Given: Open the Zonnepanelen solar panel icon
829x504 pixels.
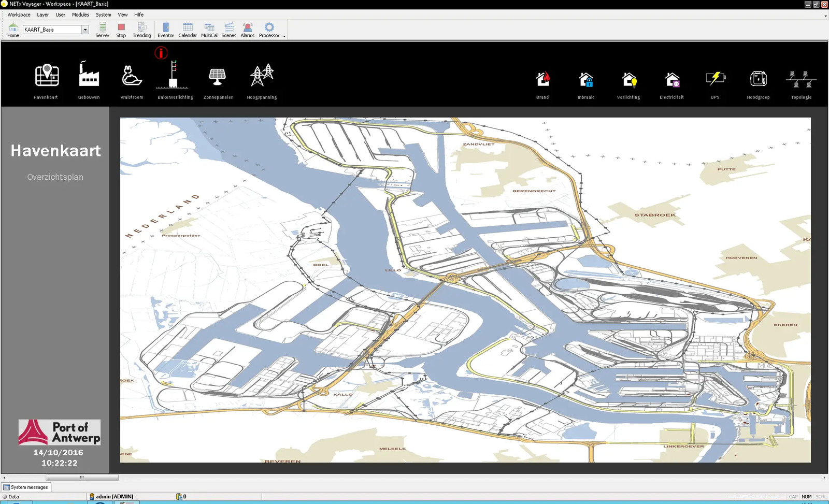Looking at the screenshot, I should coord(218,76).
